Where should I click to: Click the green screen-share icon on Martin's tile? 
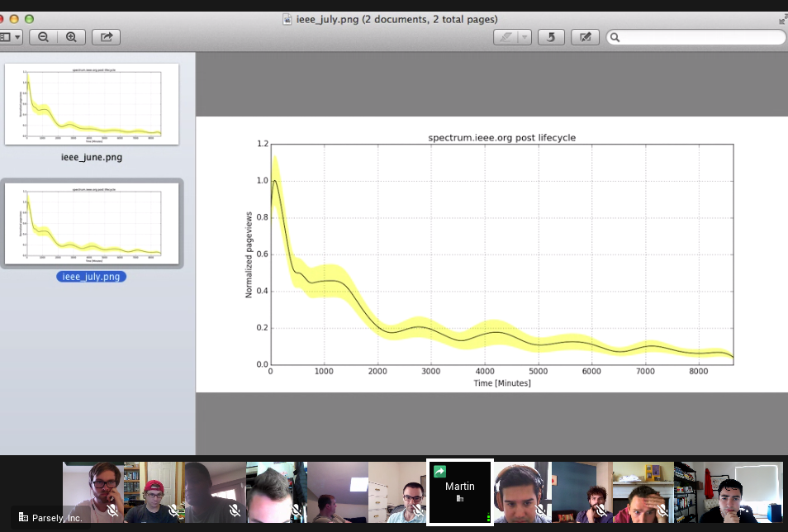tap(439, 471)
